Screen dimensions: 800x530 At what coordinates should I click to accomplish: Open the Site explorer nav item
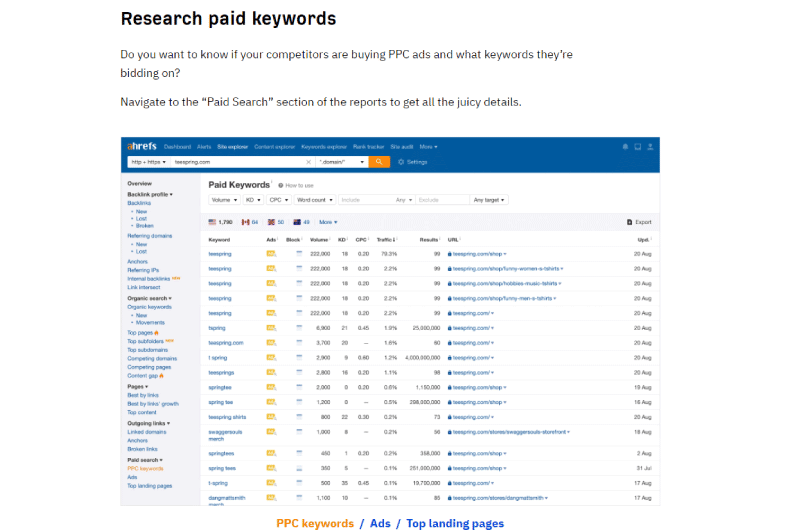233,147
